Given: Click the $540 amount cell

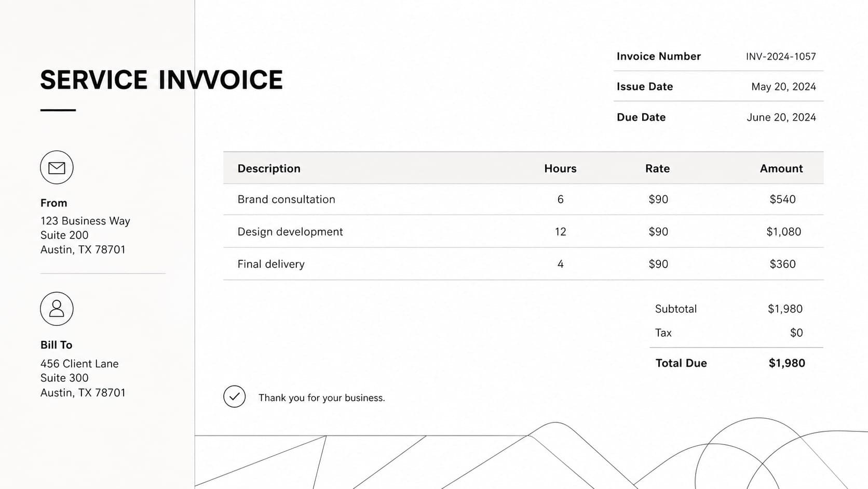Looking at the screenshot, I should (x=782, y=199).
